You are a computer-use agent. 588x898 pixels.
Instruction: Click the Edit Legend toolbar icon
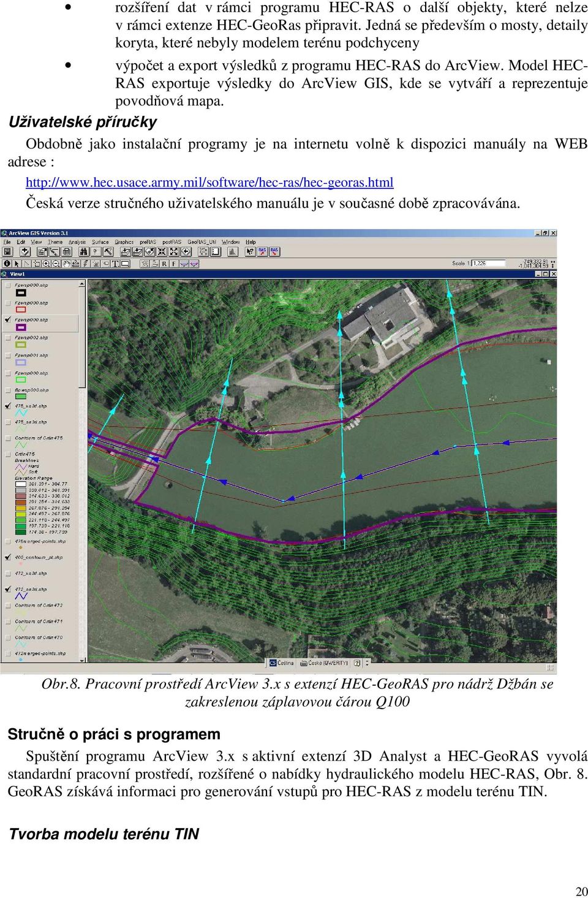(x=54, y=251)
